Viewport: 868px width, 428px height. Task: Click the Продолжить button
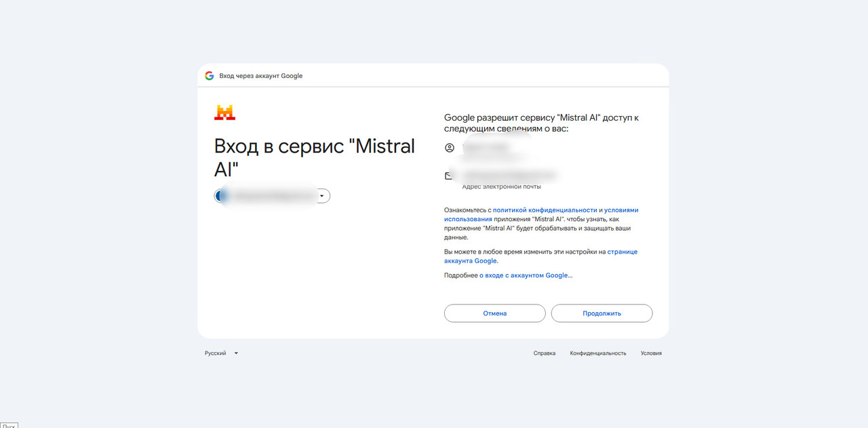601,313
